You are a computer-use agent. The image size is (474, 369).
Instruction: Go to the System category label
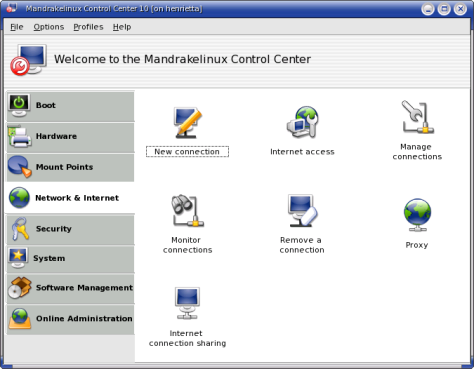(49, 258)
